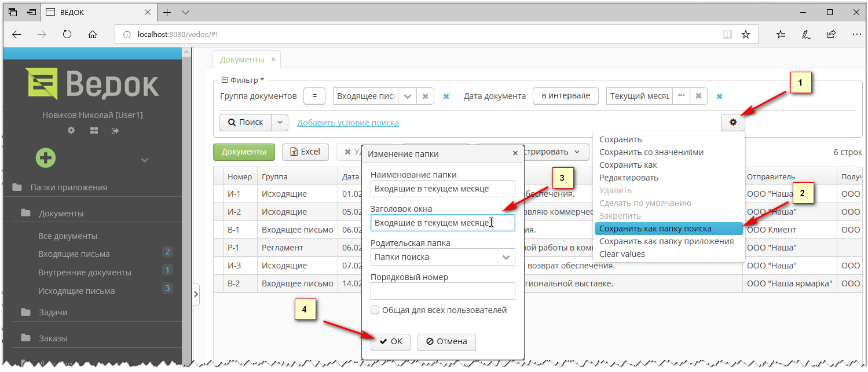Enable Общая для всех пользователей
The width and height of the screenshot is (868, 372).
tap(375, 310)
